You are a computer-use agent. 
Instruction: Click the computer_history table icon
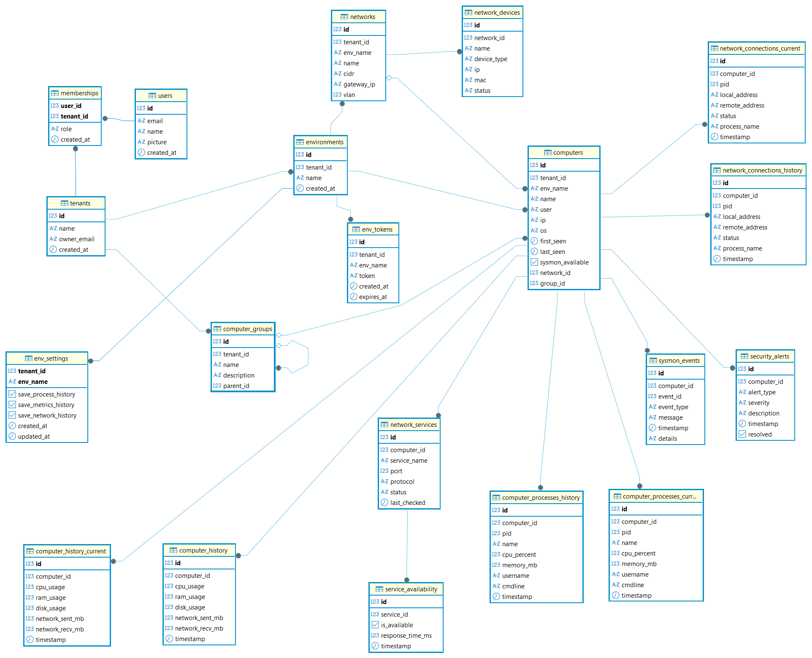[173, 550]
